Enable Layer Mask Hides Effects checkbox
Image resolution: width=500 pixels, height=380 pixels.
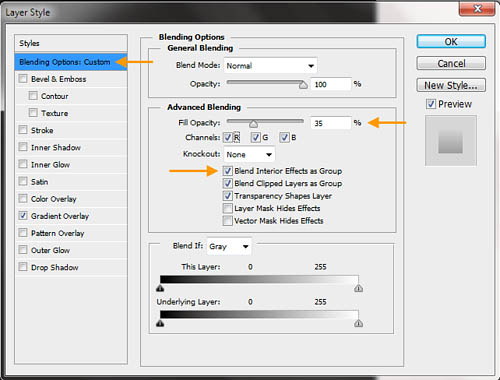pos(228,208)
